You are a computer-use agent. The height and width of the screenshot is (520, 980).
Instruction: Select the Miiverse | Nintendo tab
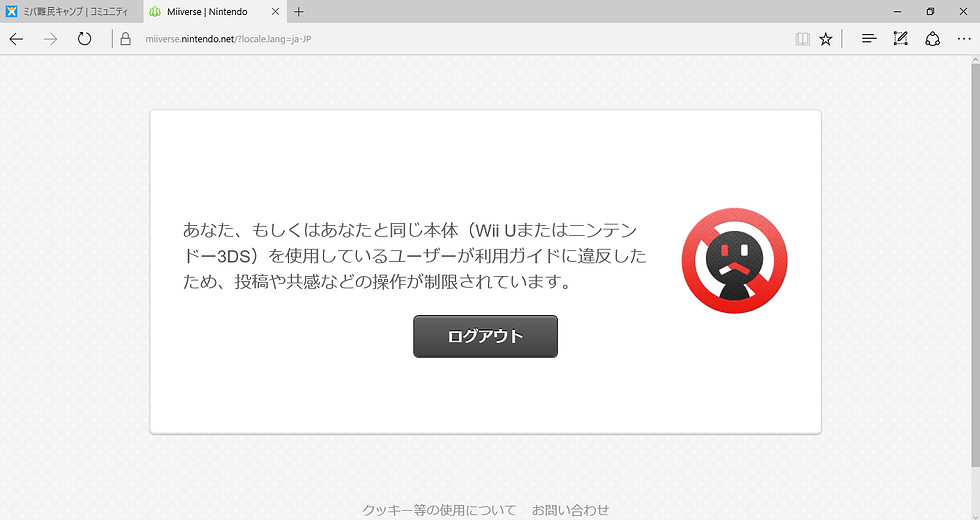click(x=215, y=11)
